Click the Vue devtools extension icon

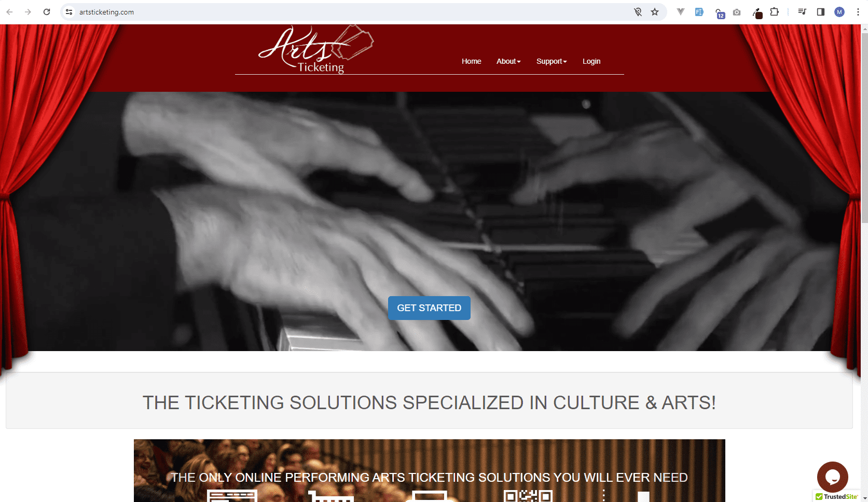[x=681, y=12]
